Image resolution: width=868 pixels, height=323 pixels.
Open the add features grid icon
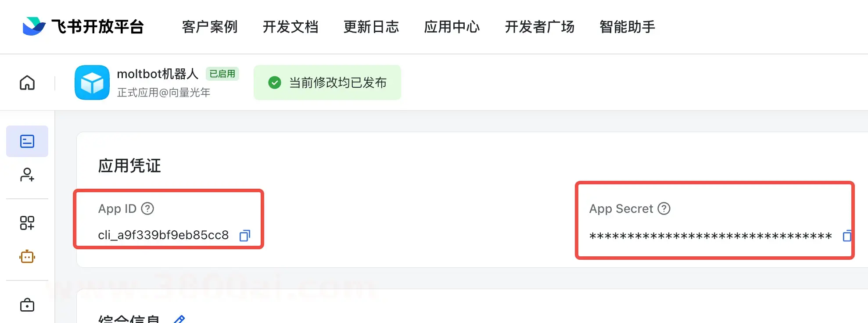point(27,223)
